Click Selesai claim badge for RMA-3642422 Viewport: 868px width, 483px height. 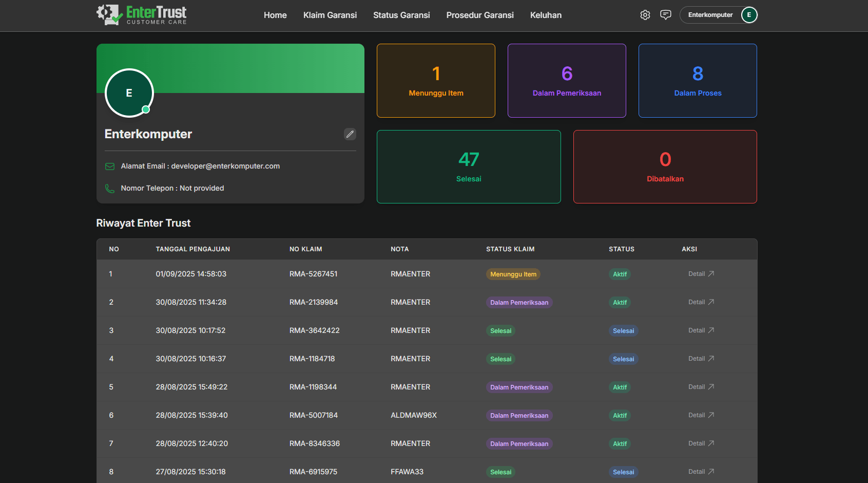(x=500, y=331)
